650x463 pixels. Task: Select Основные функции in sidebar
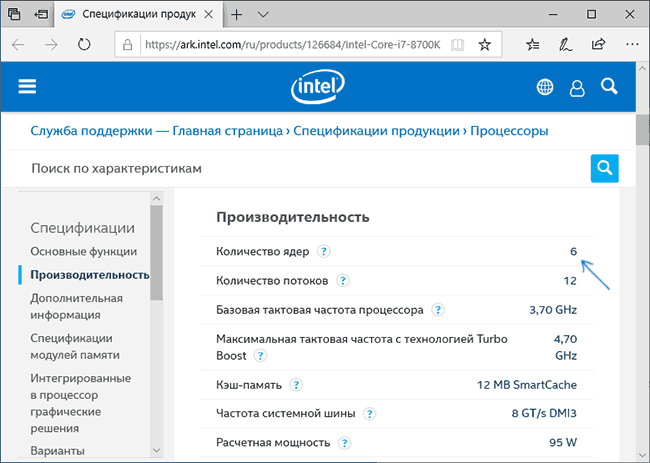(x=84, y=252)
